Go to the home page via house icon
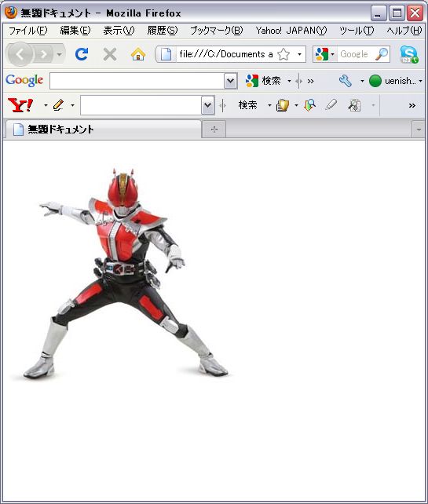428x504 pixels. click(138, 54)
